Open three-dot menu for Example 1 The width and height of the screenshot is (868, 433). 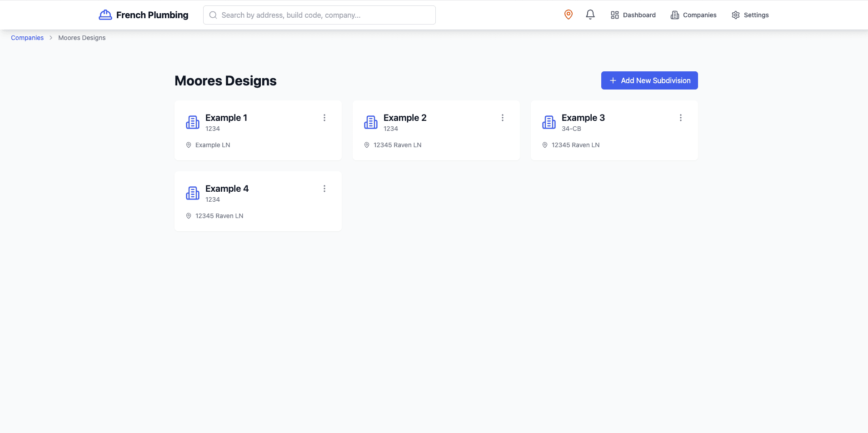pos(324,118)
